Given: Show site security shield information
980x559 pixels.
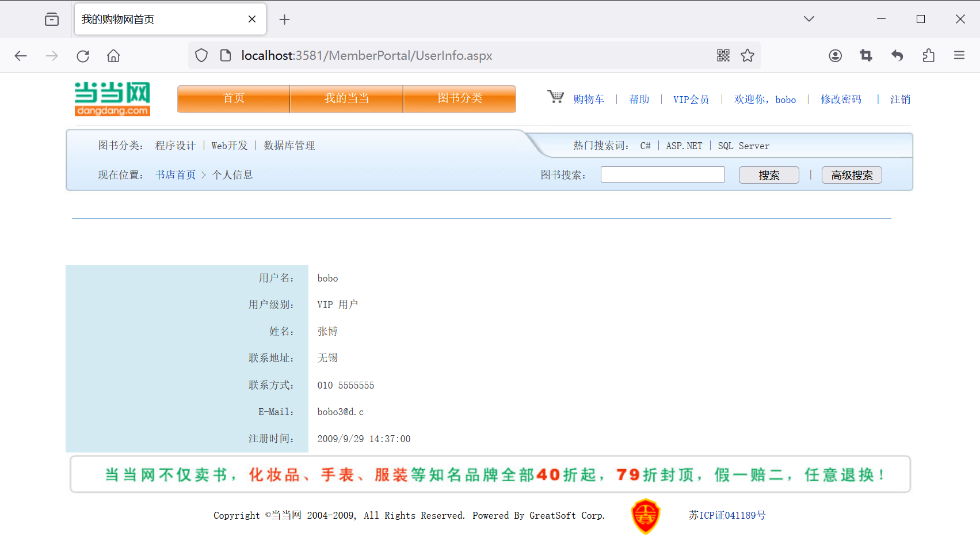Looking at the screenshot, I should [201, 55].
